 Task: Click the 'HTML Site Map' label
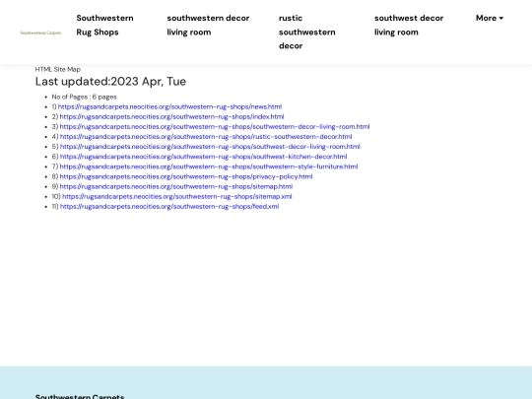tap(58, 69)
